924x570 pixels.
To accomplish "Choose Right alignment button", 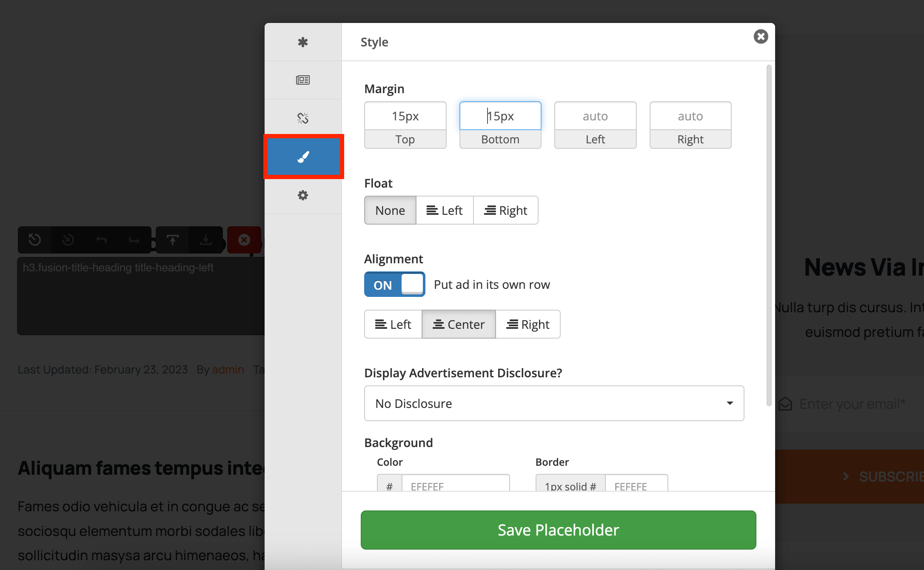I will (528, 324).
